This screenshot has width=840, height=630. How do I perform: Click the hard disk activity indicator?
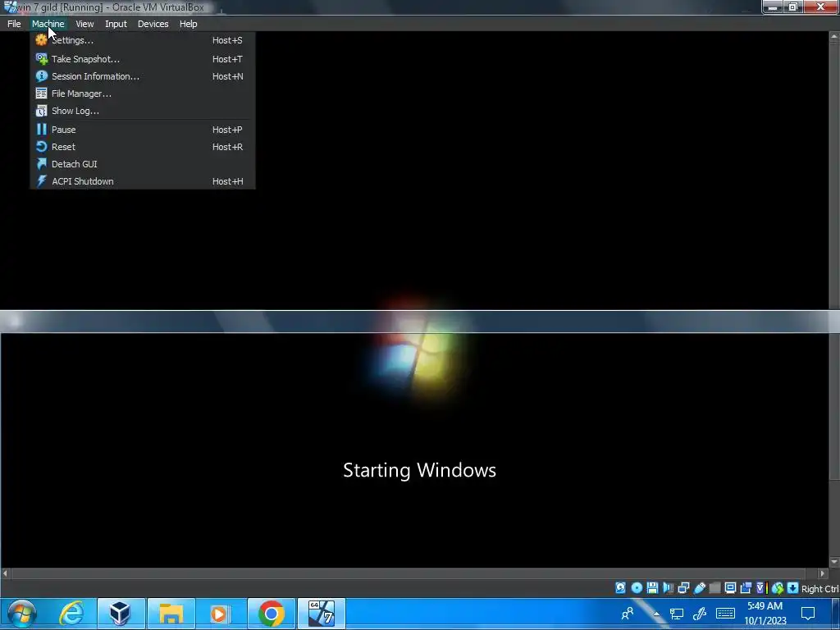tap(620, 588)
